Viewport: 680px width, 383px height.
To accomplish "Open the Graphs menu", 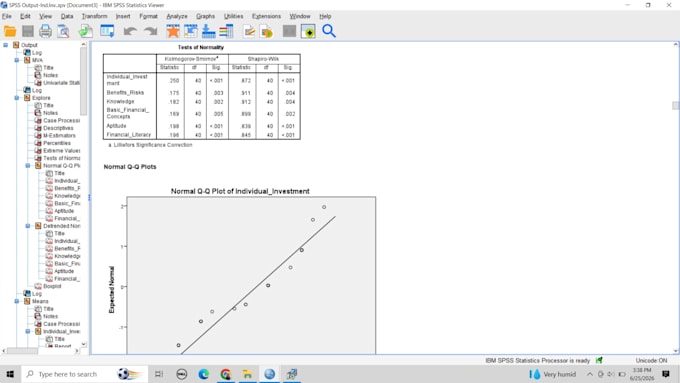I will [206, 16].
